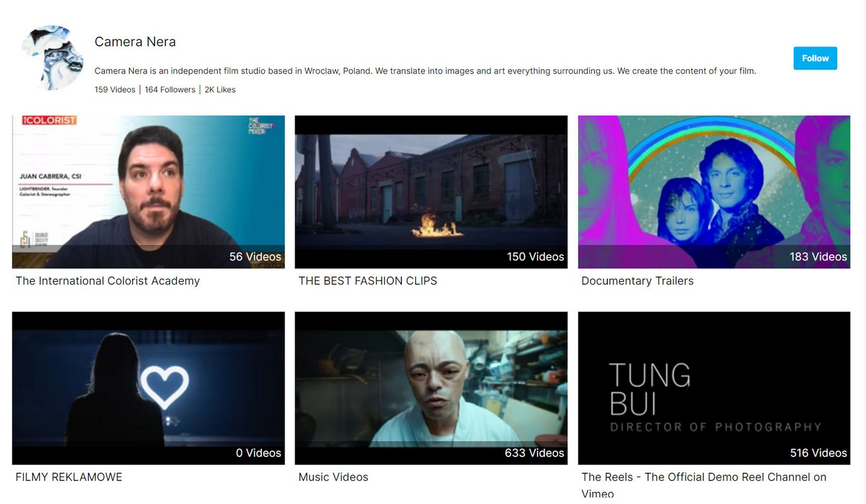
Task: Open the Camera Nera channel name link
Action: coord(134,41)
